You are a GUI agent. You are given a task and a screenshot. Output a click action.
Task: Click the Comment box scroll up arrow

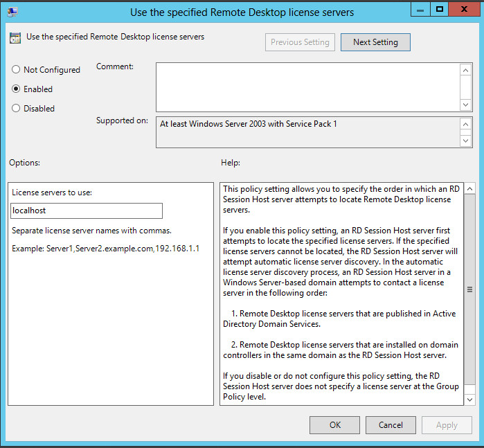[x=465, y=70]
